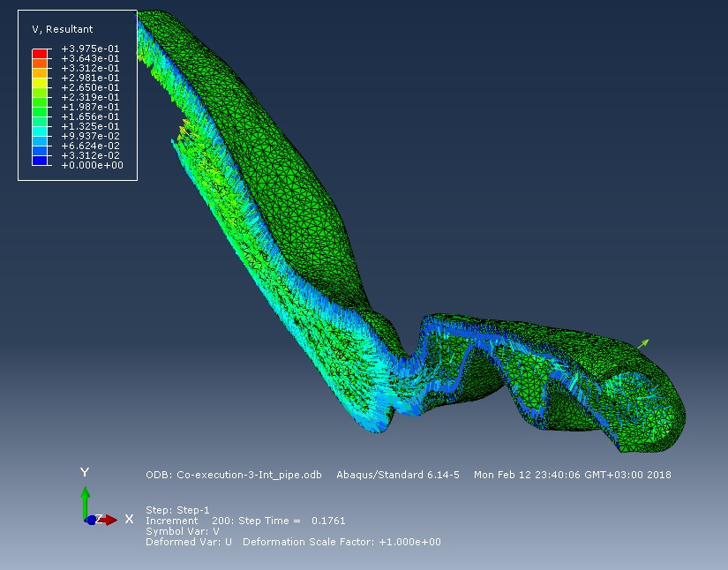Click the isolated velocity arrow symbol
Screen dimensions: 728x570
tap(643, 344)
